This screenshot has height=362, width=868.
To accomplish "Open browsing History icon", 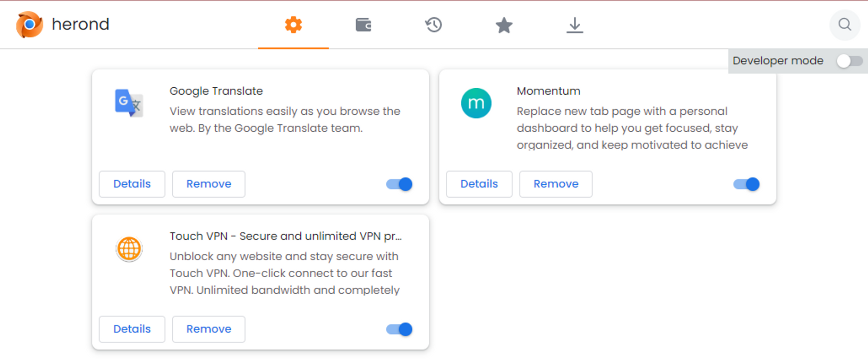I will tap(434, 25).
